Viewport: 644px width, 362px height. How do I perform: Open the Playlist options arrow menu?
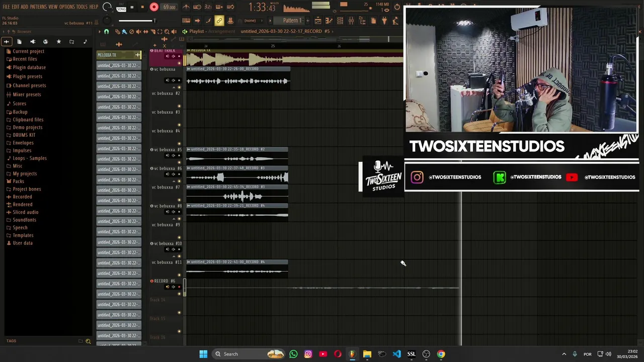tap(100, 32)
